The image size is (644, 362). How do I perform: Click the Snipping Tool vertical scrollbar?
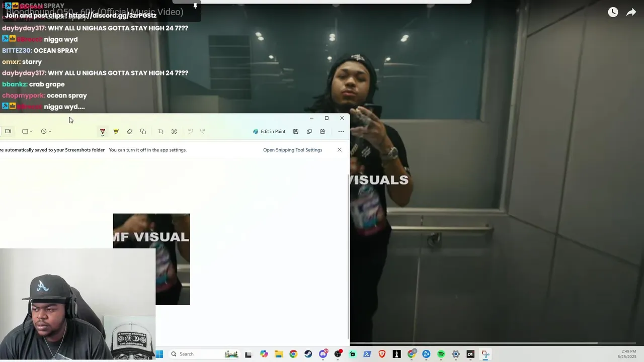coord(349,256)
